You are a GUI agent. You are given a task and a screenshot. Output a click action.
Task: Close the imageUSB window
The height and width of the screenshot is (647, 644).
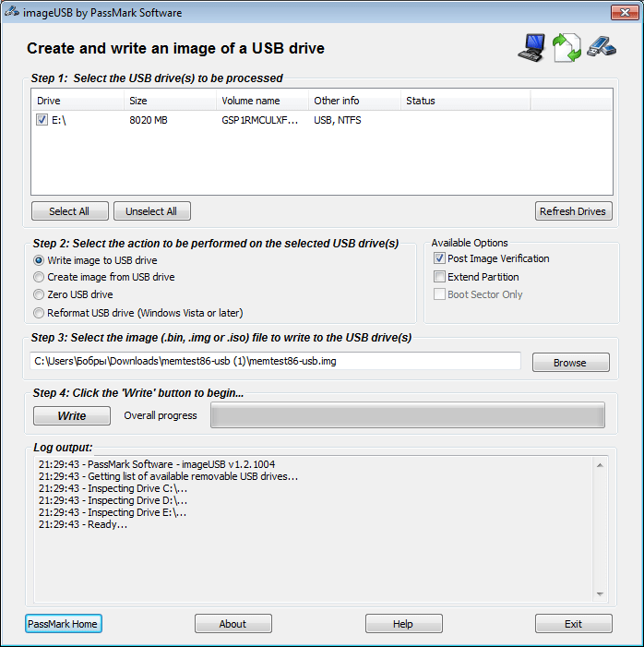pyautogui.click(x=625, y=12)
